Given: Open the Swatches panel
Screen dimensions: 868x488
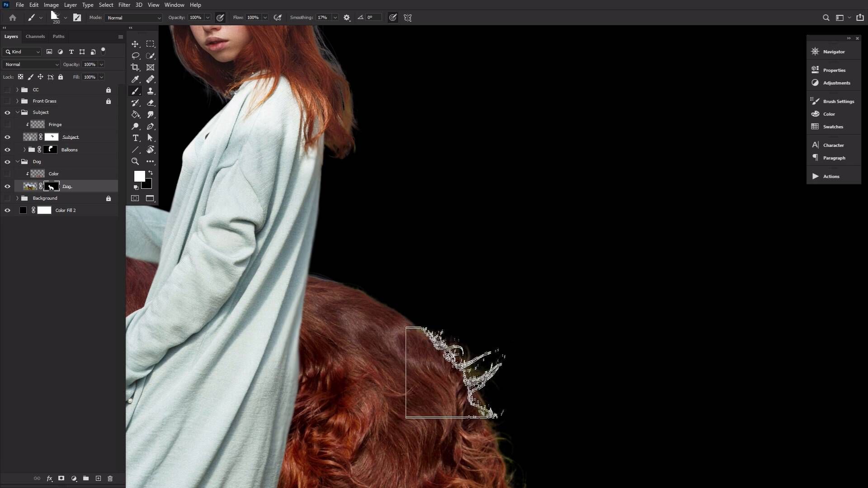Looking at the screenshot, I should tap(832, 127).
